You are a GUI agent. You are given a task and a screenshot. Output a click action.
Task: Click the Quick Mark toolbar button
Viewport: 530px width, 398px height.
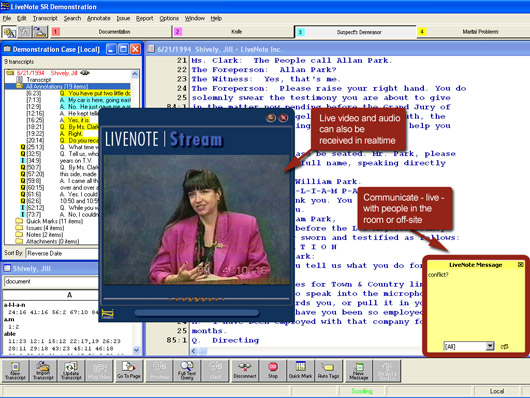(300, 371)
